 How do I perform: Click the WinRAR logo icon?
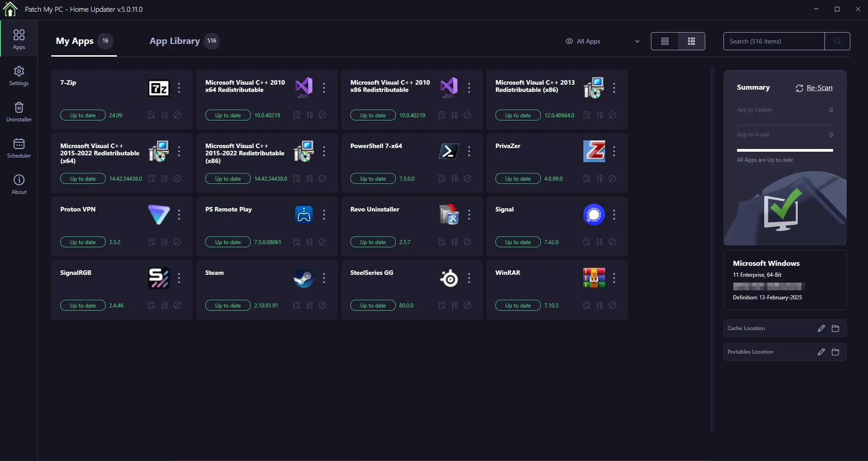[x=594, y=278]
